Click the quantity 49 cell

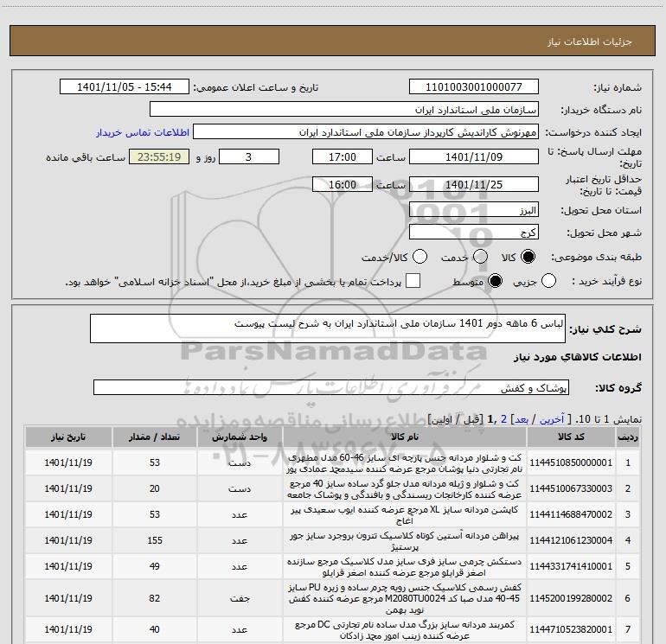(155, 566)
